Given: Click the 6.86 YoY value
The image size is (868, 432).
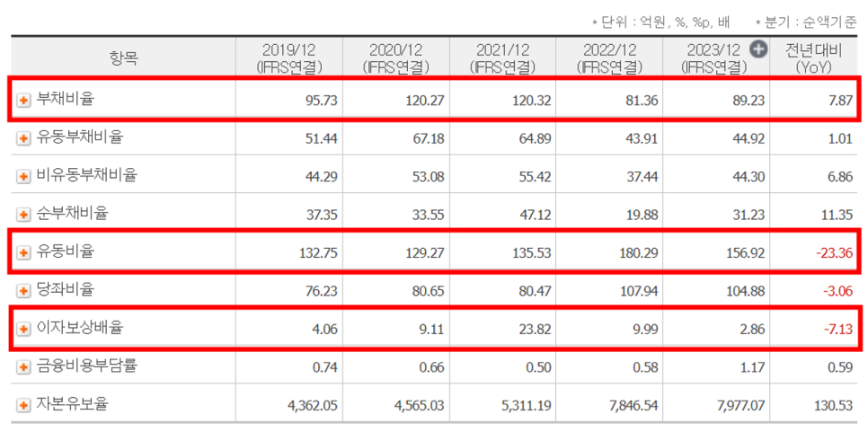Looking at the screenshot, I should [x=840, y=177].
